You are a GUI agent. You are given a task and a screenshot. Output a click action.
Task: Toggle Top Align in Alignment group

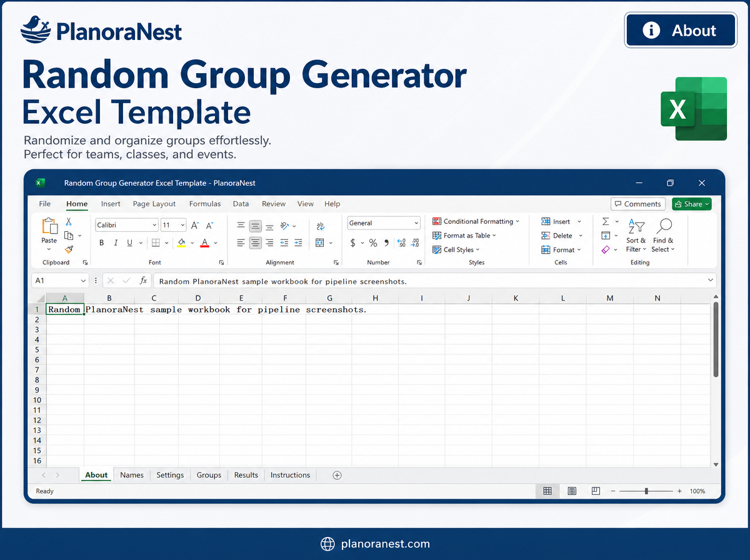point(241,226)
